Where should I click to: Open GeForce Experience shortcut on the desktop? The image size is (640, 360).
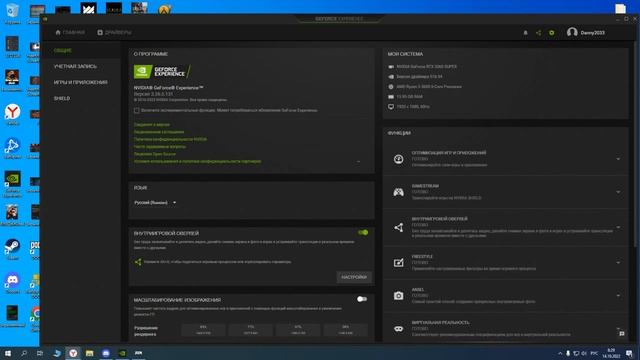(12, 184)
